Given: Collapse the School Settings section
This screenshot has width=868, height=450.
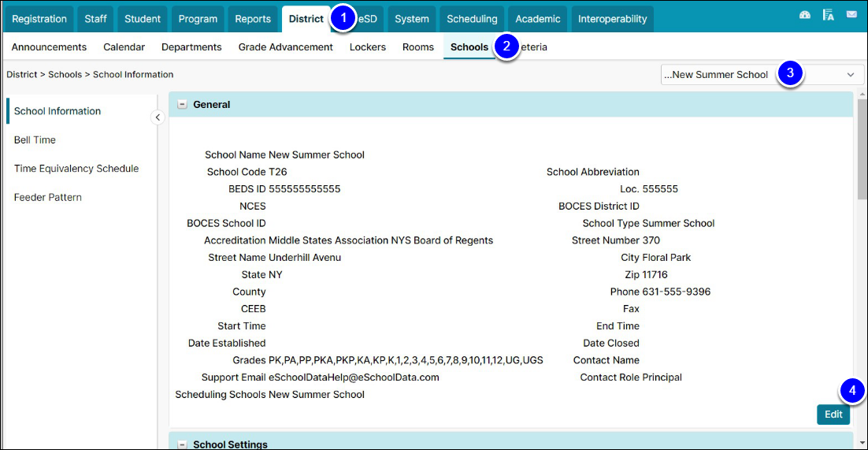Looking at the screenshot, I should point(182,444).
